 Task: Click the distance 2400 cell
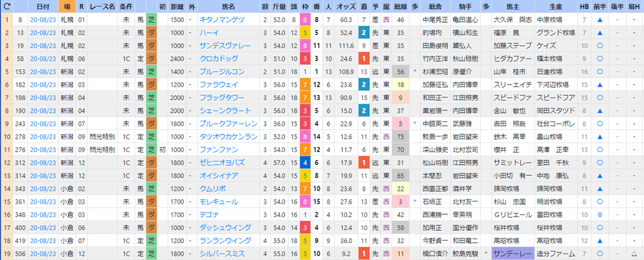tap(177, 59)
